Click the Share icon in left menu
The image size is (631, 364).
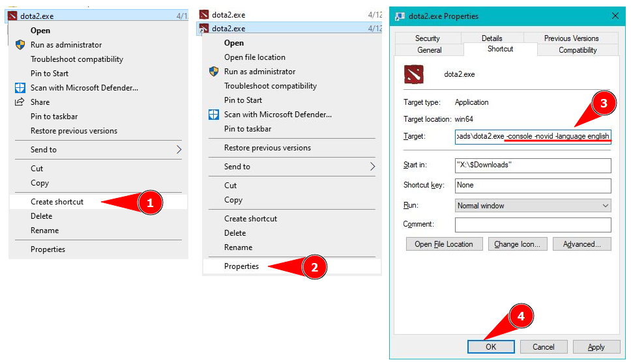pos(20,102)
